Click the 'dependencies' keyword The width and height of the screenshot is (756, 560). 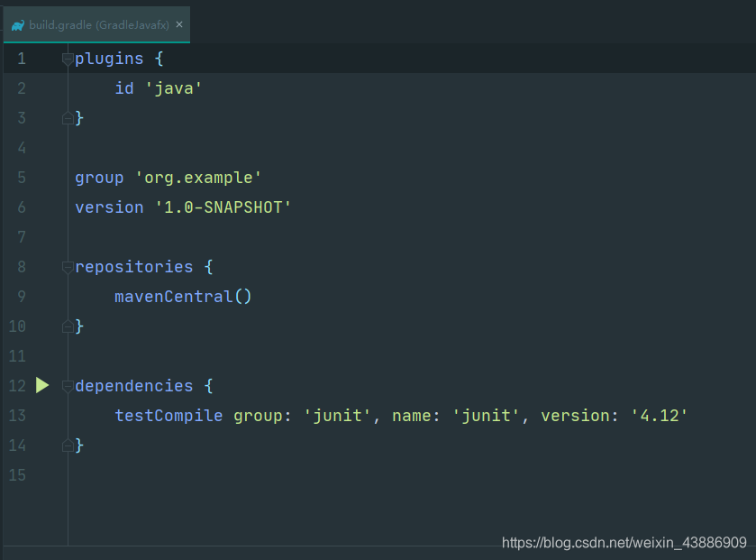coord(134,386)
